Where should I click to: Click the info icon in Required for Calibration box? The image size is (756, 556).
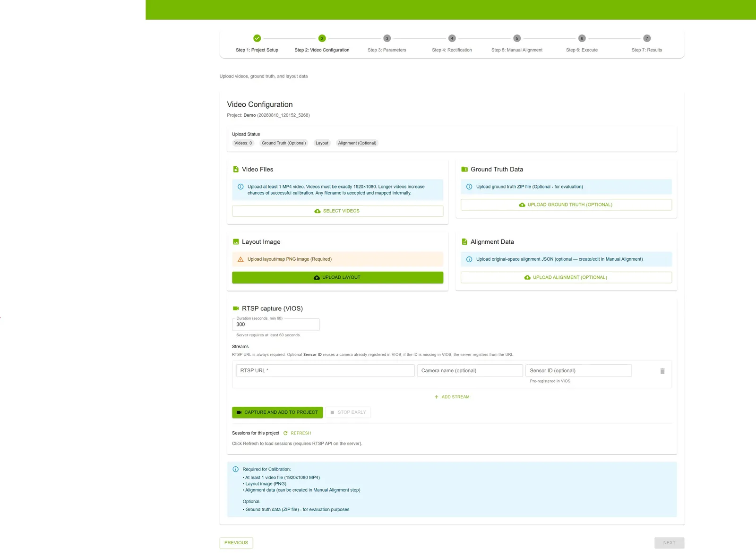tap(236, 469)
